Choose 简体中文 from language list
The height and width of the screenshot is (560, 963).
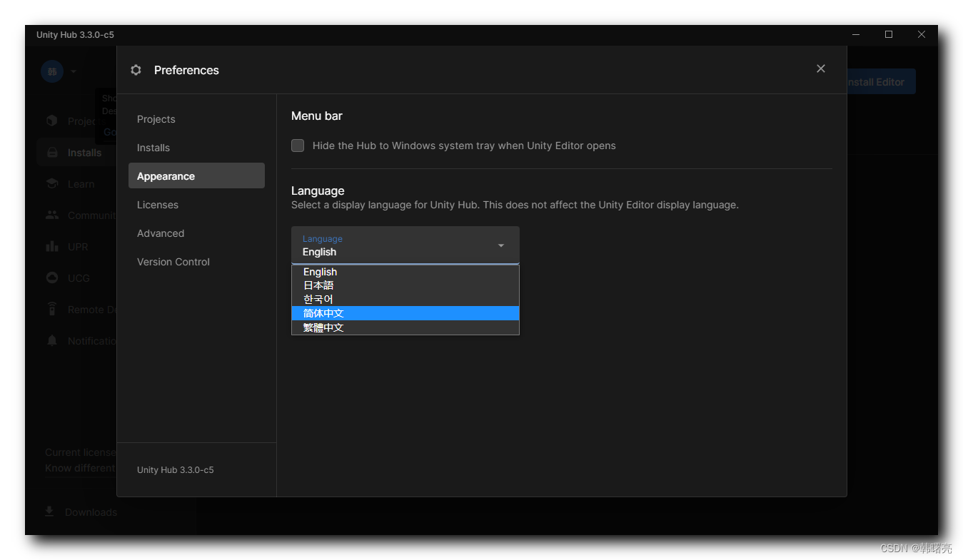[x=405, y=313]
